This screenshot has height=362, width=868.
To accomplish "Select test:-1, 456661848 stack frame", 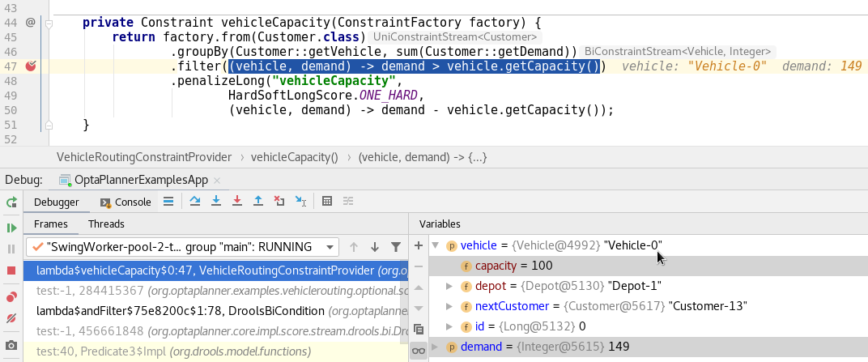I will (x=216, y=331).
